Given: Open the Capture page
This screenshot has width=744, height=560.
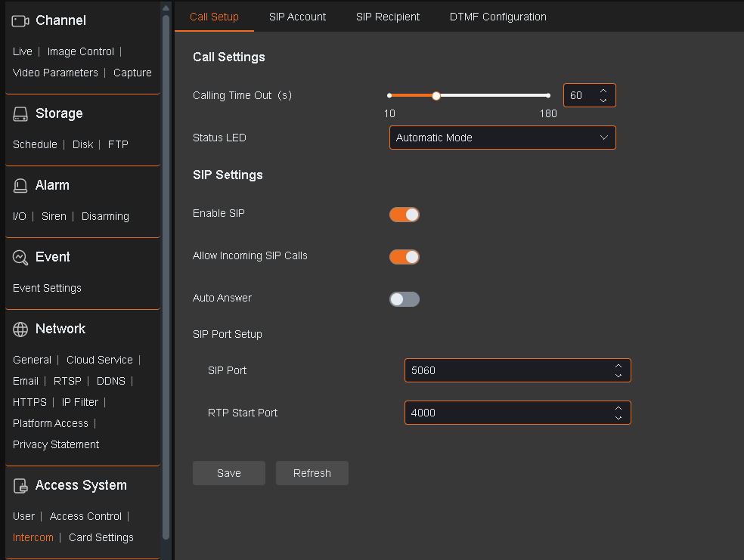Looking at the screenshot, I should [x=132, y=73].
